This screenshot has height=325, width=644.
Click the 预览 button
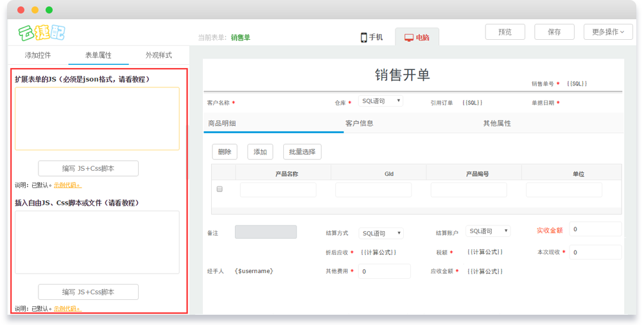coord(505,32)
